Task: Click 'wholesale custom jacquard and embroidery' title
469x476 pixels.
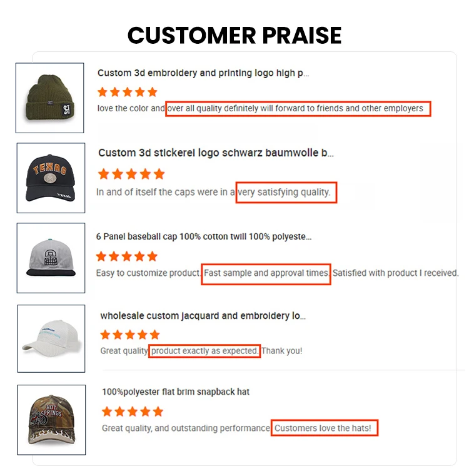Action: 203,316
